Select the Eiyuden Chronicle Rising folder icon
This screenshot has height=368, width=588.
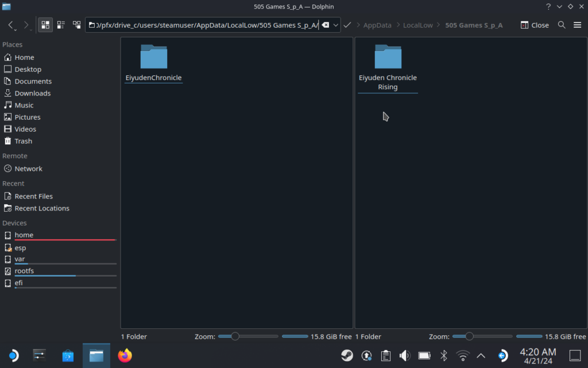coord(388,57)
